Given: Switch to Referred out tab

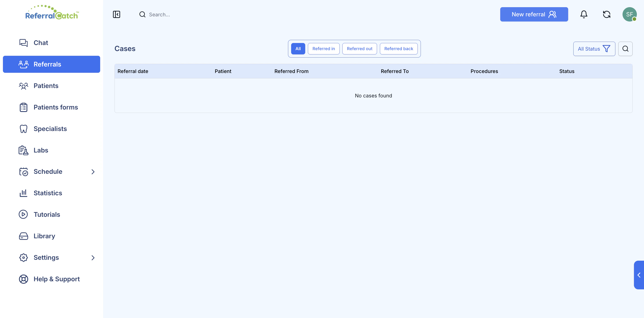Looking at the screenshot, I should 360,49.
